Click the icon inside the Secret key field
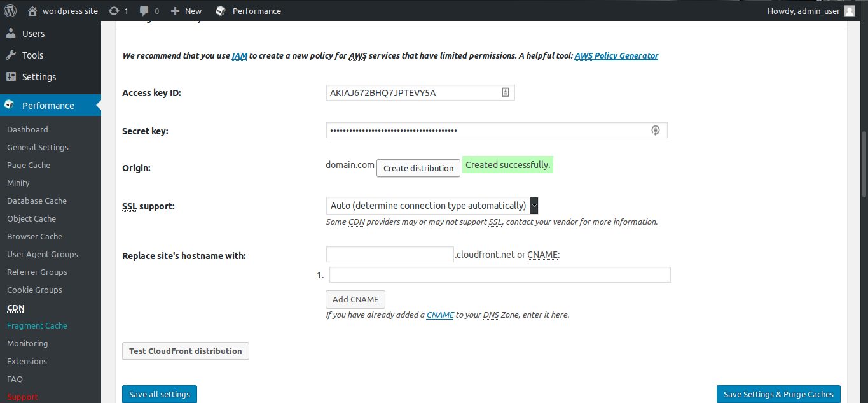Screen dimensions: 868x403 [x=656, y=131]
